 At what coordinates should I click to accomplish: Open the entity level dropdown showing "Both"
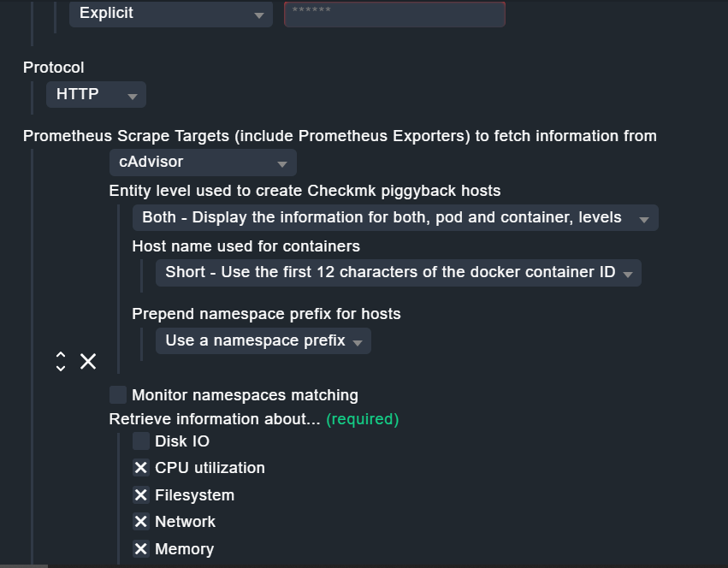coord(394,216)
